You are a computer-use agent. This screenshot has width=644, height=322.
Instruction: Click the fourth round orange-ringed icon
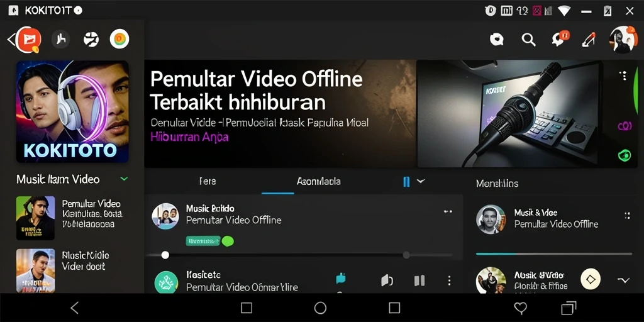(119, 39)
